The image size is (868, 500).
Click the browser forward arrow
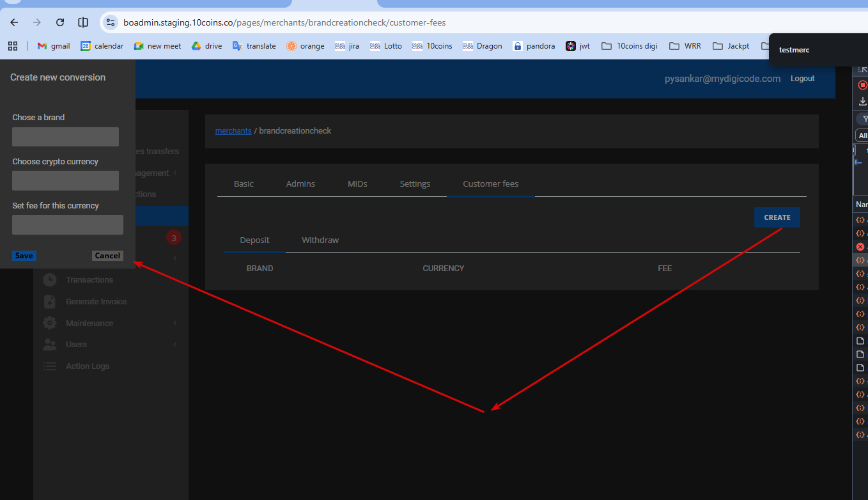(x=37, y=22)
